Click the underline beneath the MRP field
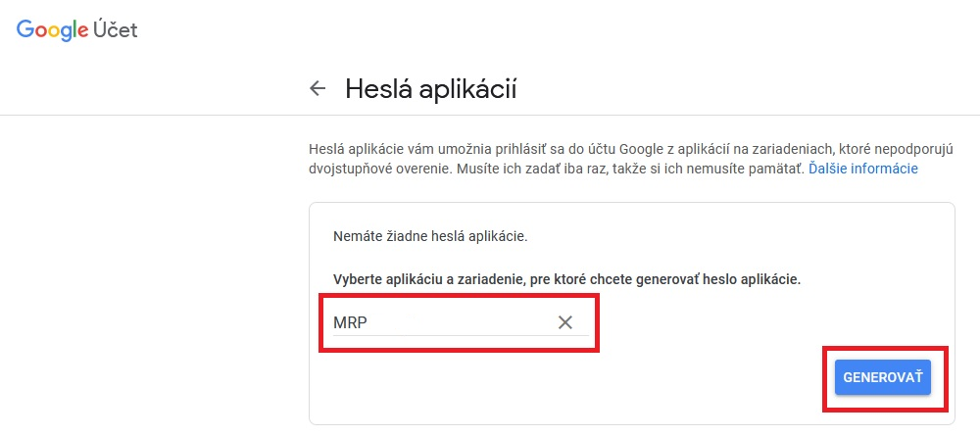This screenshot has height=437, width=980. (x=461, y=335)
